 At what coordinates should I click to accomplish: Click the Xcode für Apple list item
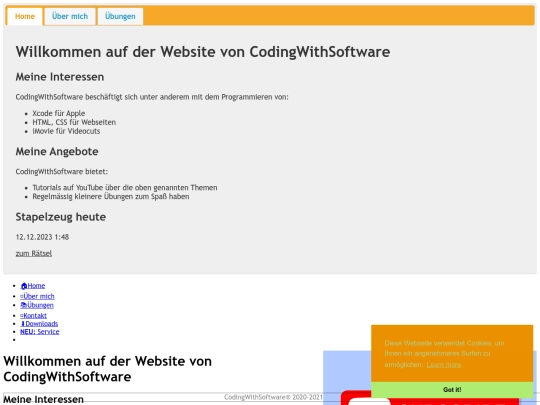pos(59,113)
